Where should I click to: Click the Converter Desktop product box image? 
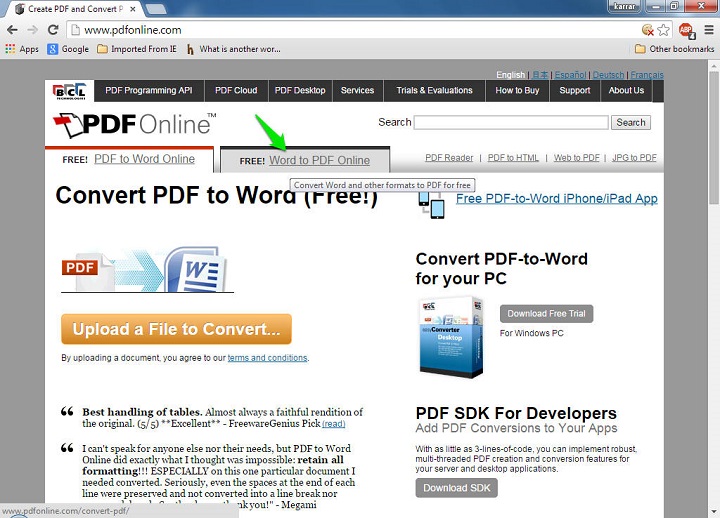click(451, 337)
